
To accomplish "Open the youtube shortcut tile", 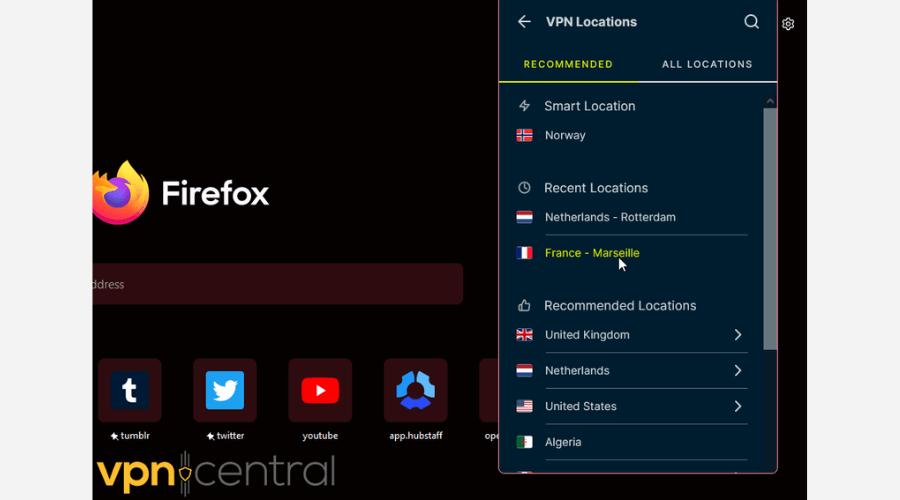I will (x=320, y=390).
